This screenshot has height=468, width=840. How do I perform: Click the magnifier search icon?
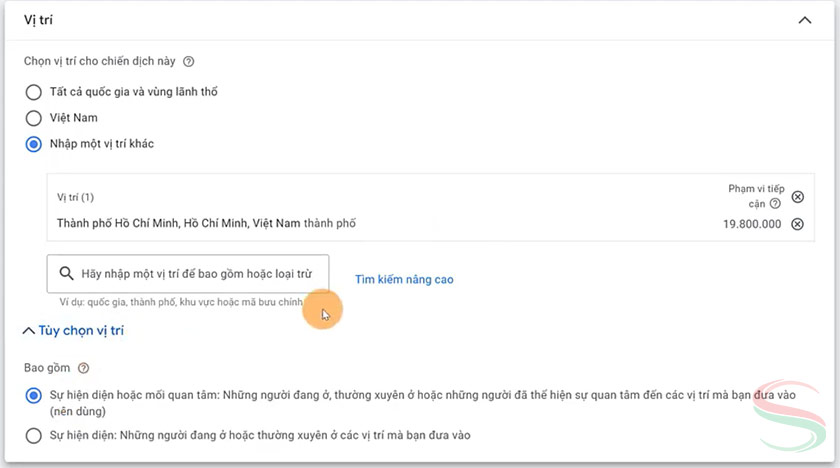pyautogui.click(x=66, y=273)
